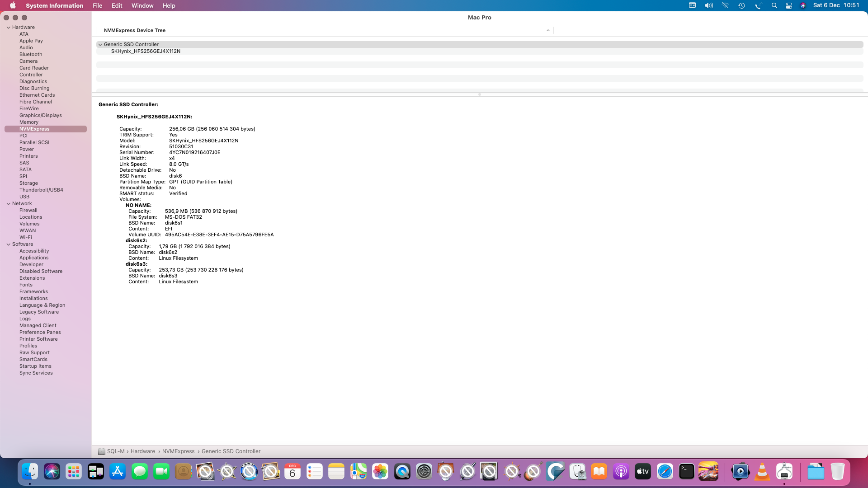This screenshot has height=488, width=868.
Task: Sort by NVMExpress Device Tree column header
Action: tap(135, 30)
